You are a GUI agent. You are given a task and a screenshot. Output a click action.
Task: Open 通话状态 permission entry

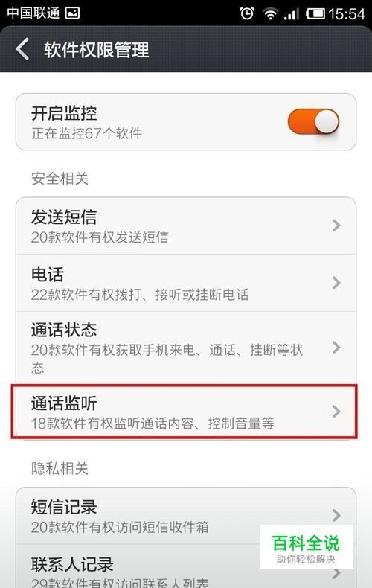186,348
